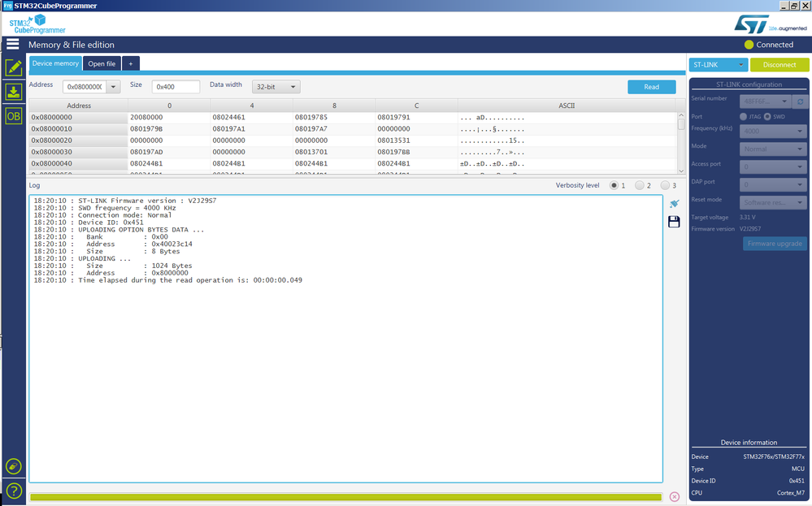Image resolution: width=812 pixels, height=506 pixels.
Task: Open the Data width 32-bit dropdown
Action: coord(276,87)
